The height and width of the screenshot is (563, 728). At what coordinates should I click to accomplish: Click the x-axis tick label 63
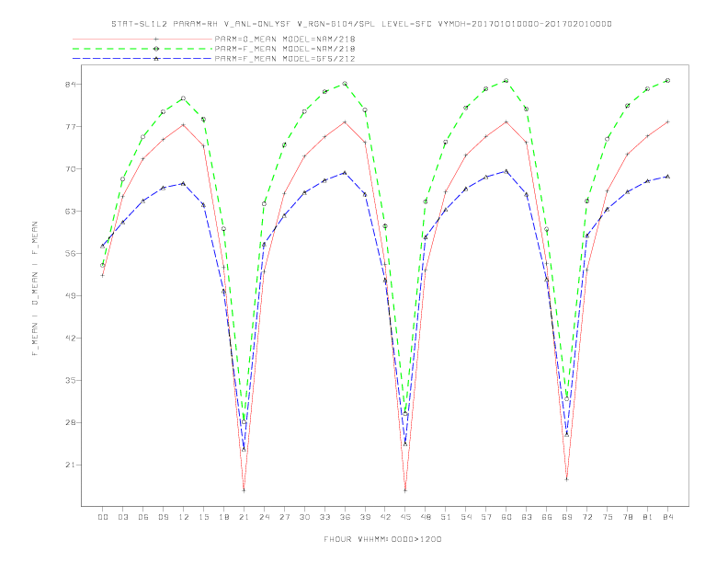point(527,517)
